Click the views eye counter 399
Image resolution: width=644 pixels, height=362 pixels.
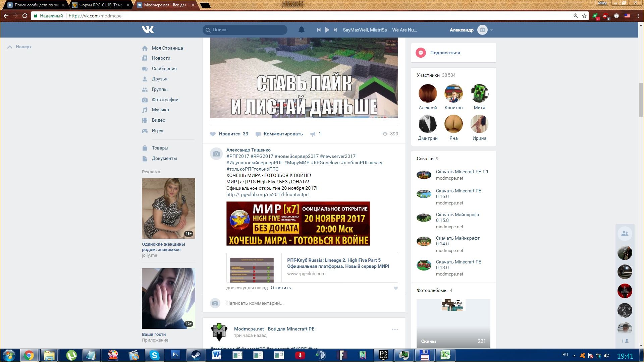(x=390, y=134)
